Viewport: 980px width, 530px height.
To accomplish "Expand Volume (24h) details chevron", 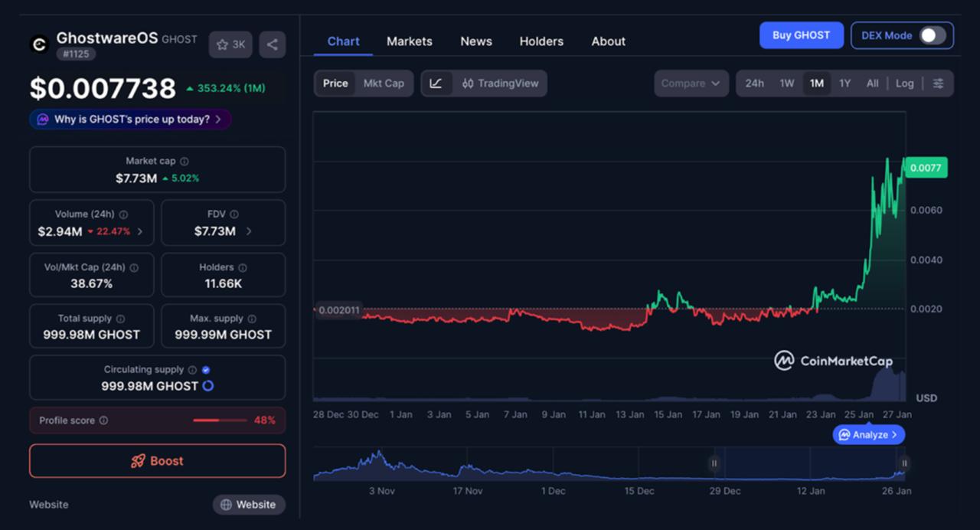I will click(139, 231).
